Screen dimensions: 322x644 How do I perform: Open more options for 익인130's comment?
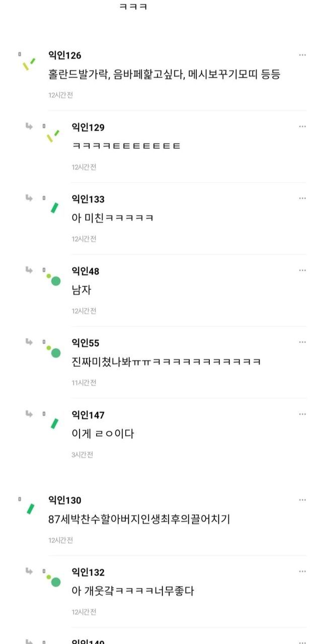coord(302,500)
